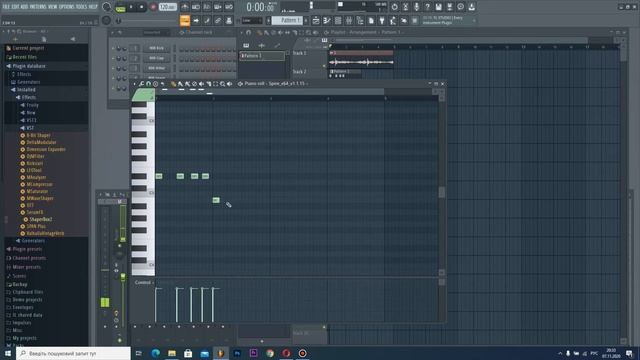
Task: Toggle the highlighted orange typing keyboard icon
Action: 185,20
